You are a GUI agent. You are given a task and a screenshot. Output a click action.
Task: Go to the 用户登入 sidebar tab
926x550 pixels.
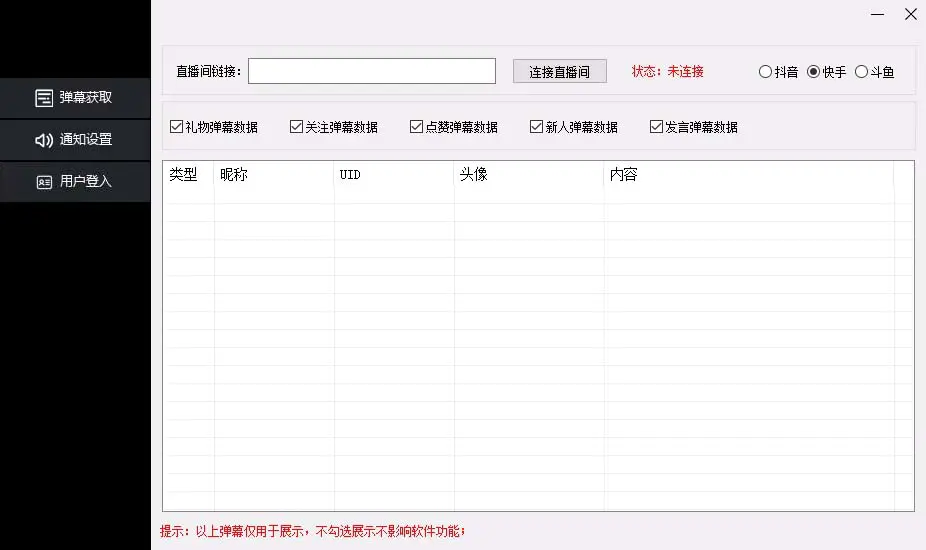pyautogui.click(x=85, y=182)
